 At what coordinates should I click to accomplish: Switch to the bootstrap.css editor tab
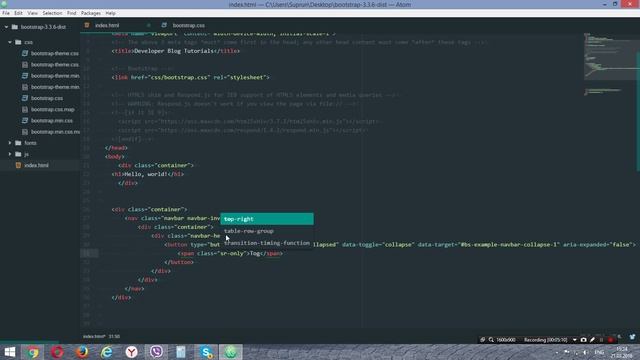[x=189, y=25]
